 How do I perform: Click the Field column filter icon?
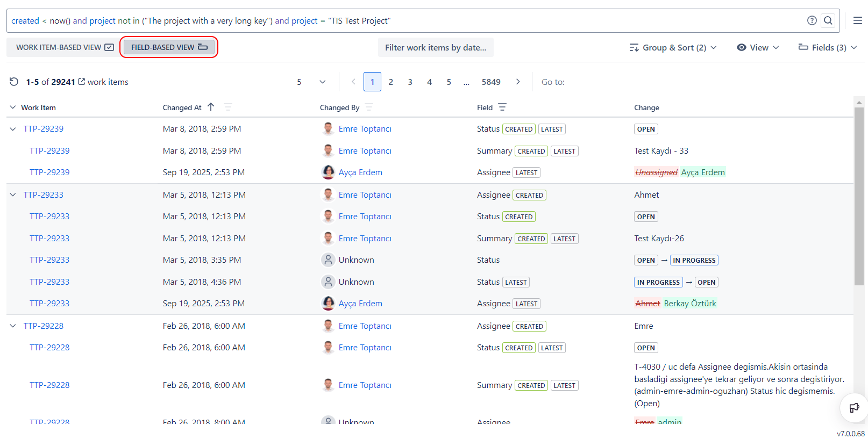(x=502, y=107)
